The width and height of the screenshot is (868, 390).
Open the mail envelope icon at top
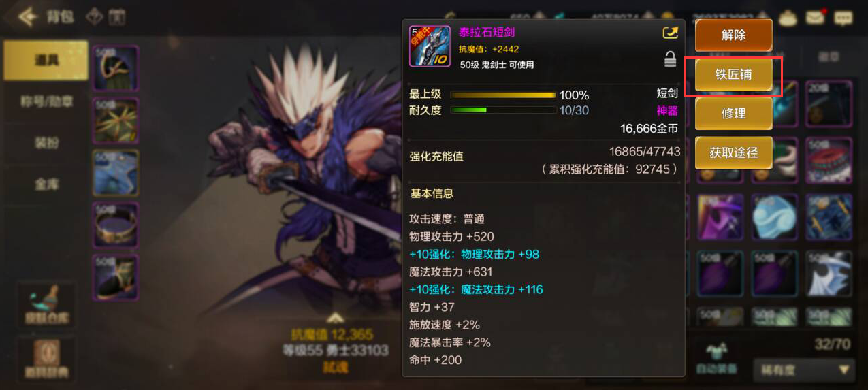coord(816,17)
